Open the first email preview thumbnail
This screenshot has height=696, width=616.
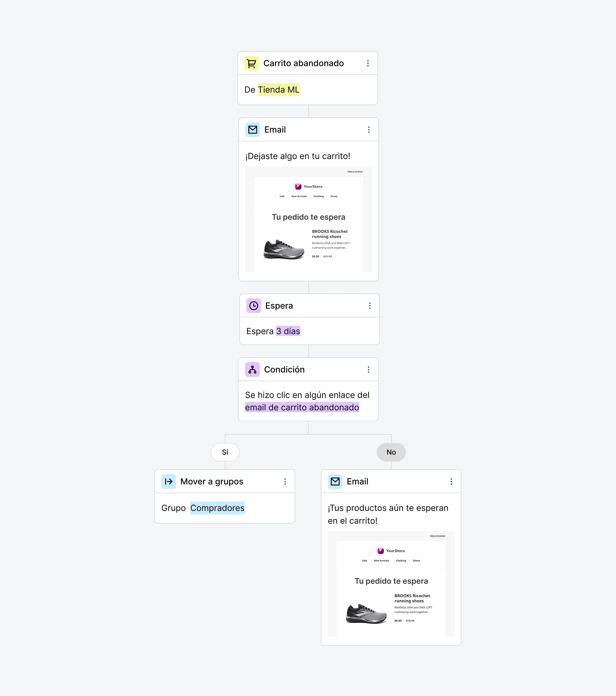309,220
